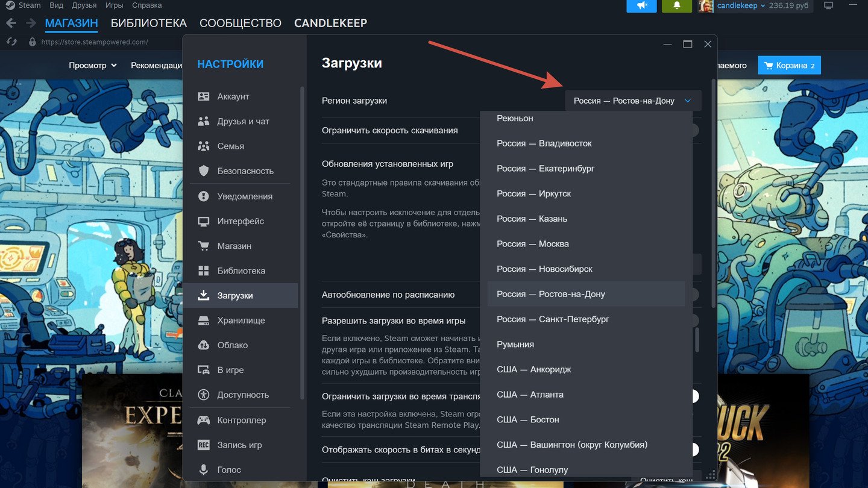The width and height of the screenshot is (868, 488).
Task: Click the Voice microphone icon in sidebar
Action: [x=204, y=470]
